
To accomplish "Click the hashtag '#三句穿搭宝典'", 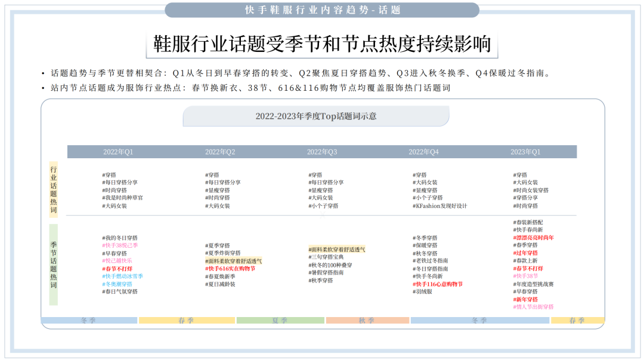I will pyautogui.click(x=326, y=257).
